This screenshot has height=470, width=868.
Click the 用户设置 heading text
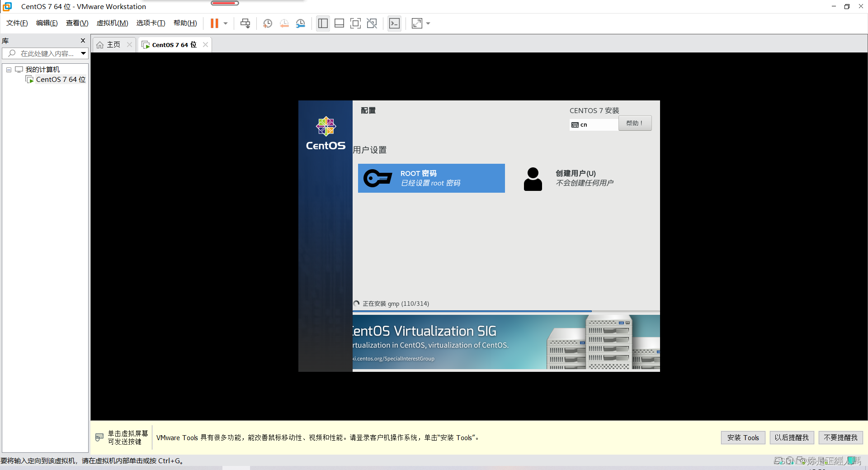coord(370,150)
